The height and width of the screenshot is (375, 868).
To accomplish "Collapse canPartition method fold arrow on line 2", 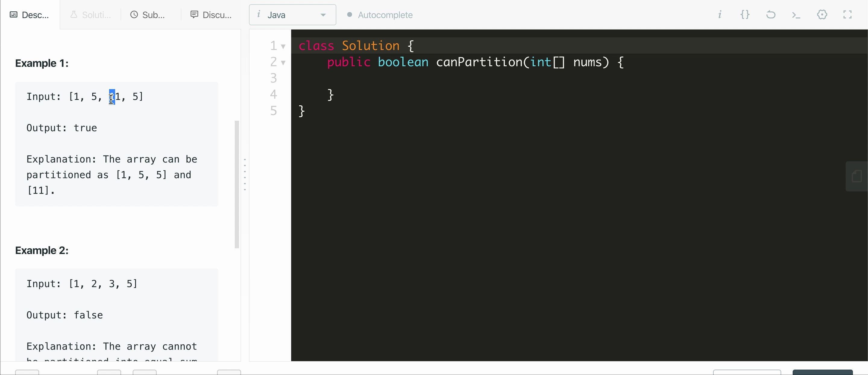I will click(283, 63).
